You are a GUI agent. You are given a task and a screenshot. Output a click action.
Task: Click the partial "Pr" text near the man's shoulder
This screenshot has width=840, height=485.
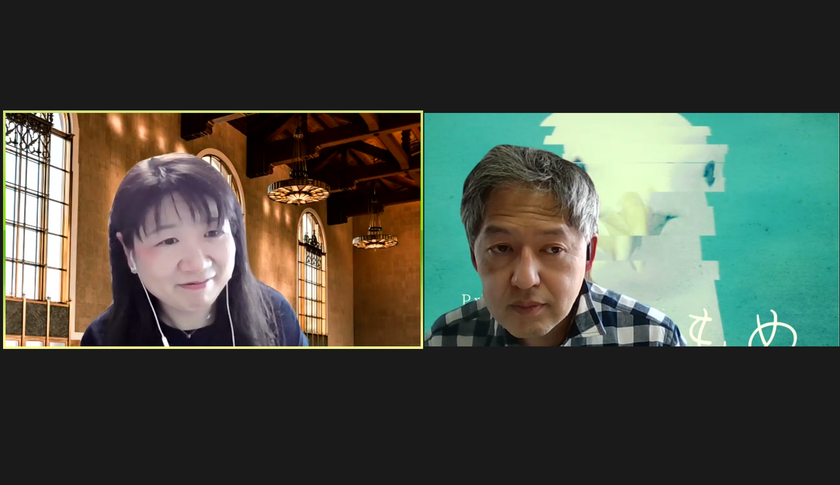(x=467, y=299)
